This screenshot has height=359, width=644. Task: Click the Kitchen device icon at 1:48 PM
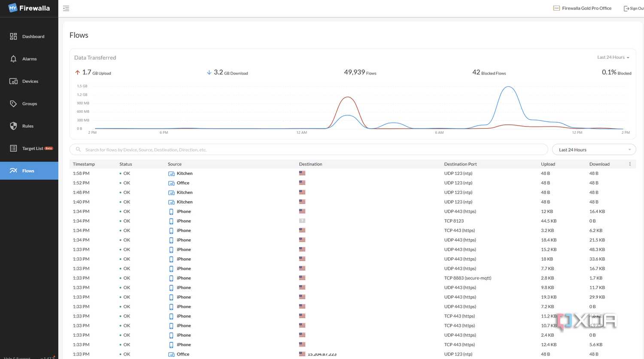171,193
